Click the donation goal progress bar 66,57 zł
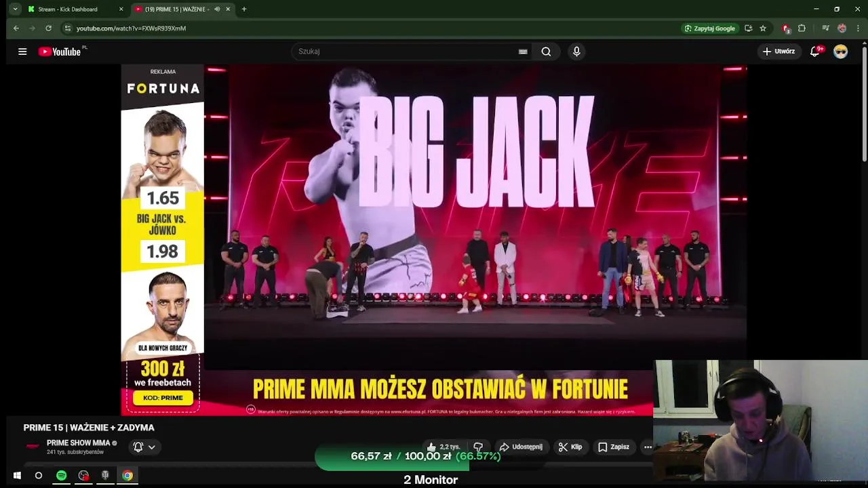This screenshot has width=868, height=488. 425,456
